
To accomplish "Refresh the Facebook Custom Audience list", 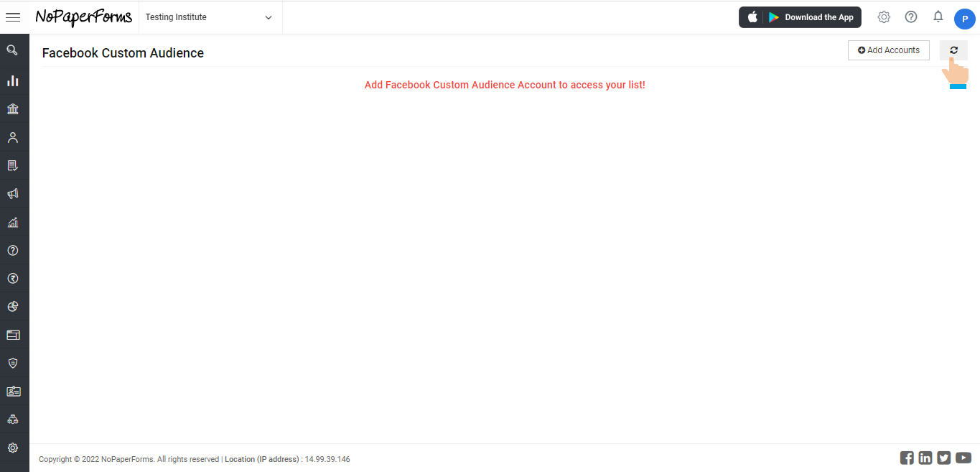I will pos(953,50).
